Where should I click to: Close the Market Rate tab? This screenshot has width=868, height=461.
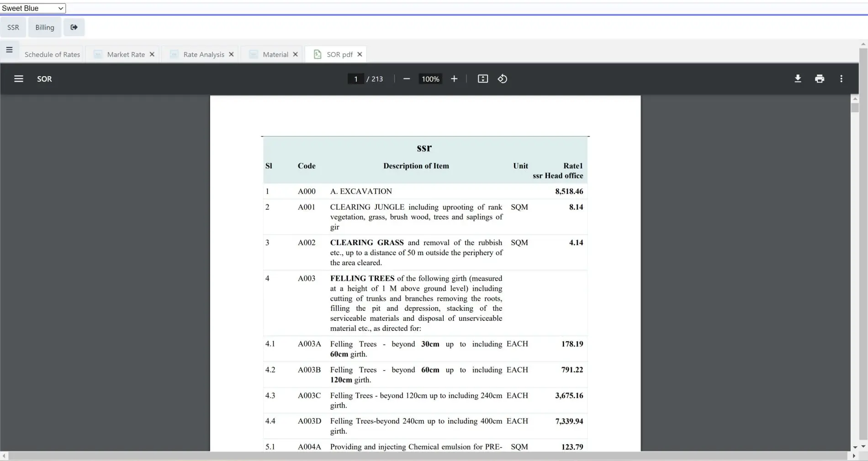[152, 54]
